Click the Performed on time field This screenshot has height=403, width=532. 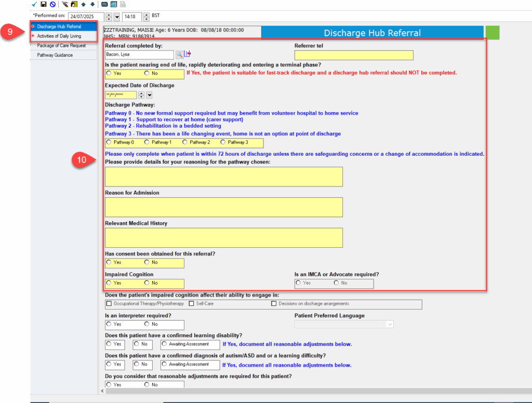coord(132,17)
